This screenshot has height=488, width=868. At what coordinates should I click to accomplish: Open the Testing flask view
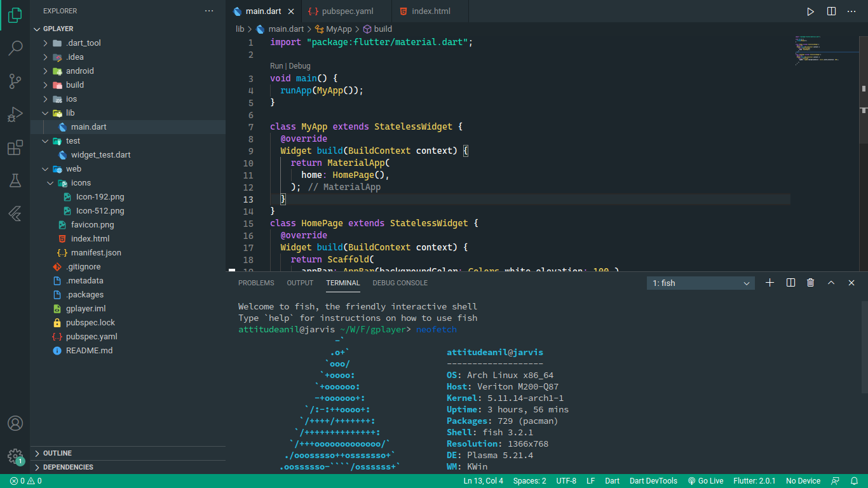point(15,180)
